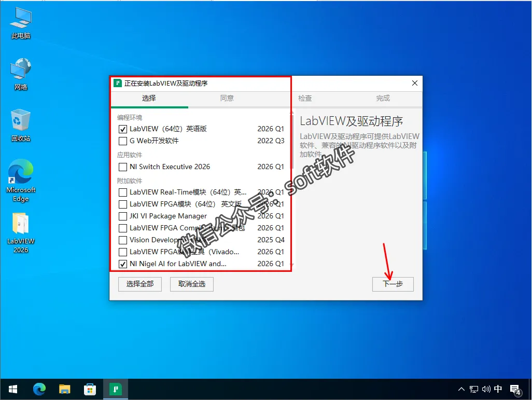
Task: Select NI installer icon in the taskbar
Action: click(115, 389)
